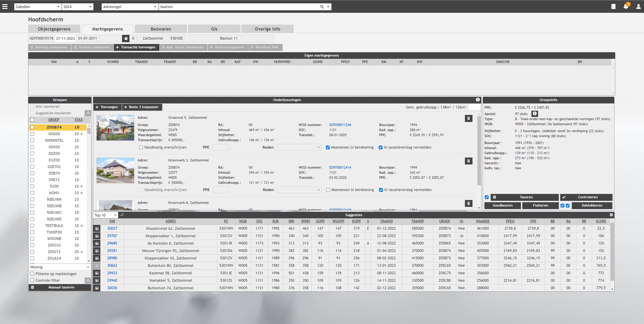644x324 pixels.
Task: Click Beste 3 toepassen button
Action: 142,107
